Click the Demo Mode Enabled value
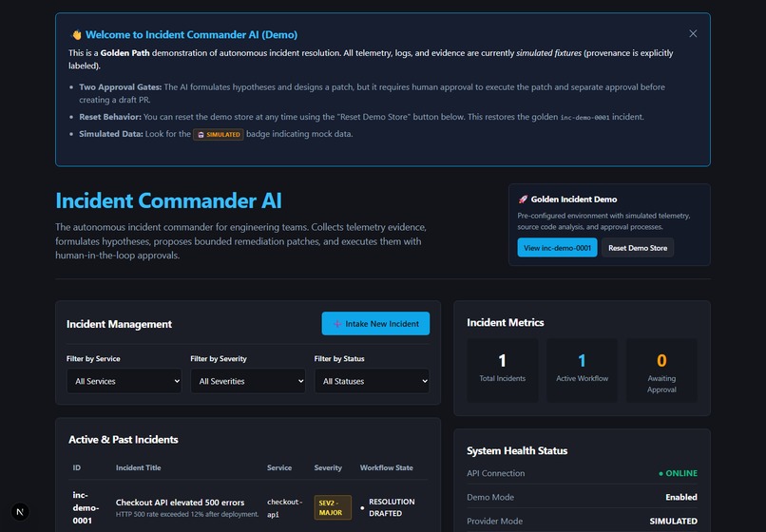The image size is (766, 532). [x=681, y=497]
